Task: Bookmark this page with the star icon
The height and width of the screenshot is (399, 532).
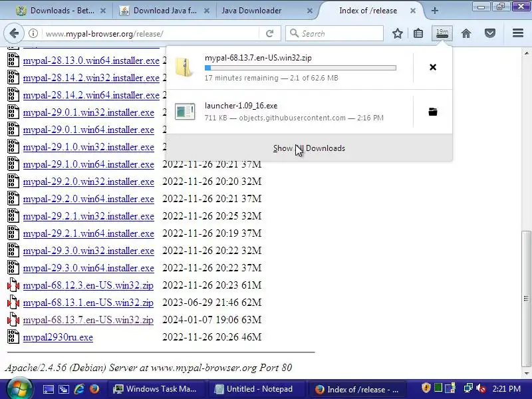Action: click(x=397, y=34)
